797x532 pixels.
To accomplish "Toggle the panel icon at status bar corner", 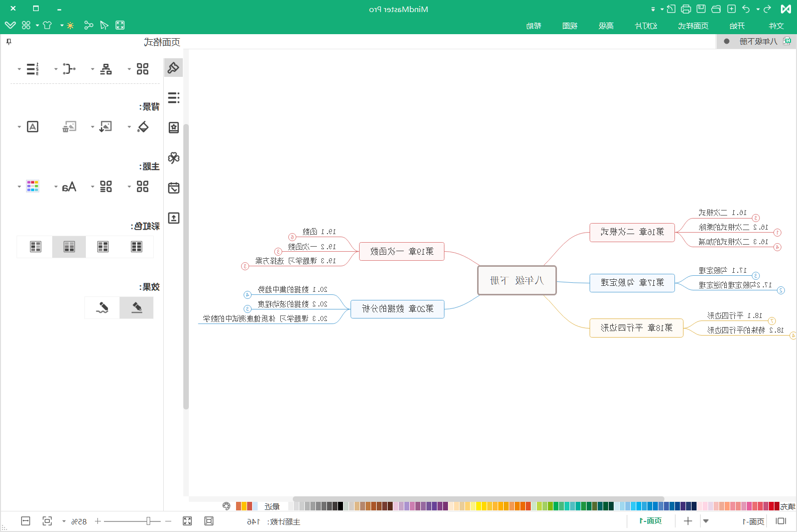I will point(781,521).
